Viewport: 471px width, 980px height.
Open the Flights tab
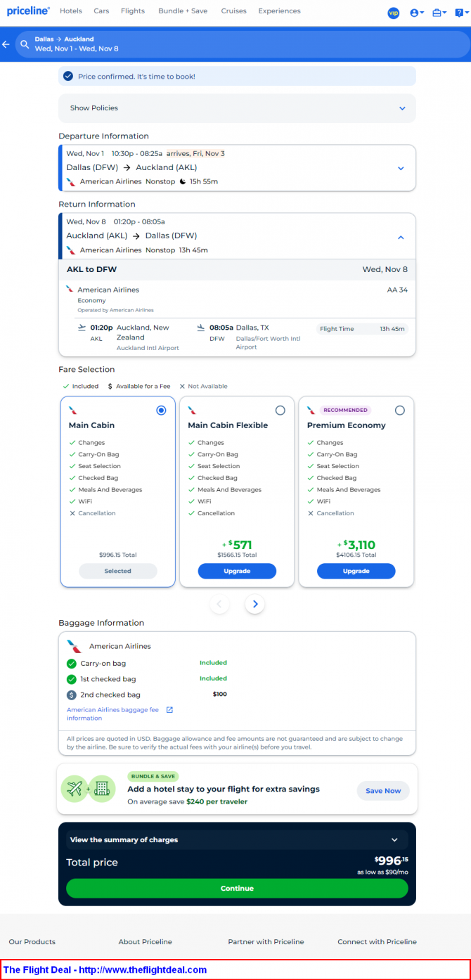(x=133, y=11)
